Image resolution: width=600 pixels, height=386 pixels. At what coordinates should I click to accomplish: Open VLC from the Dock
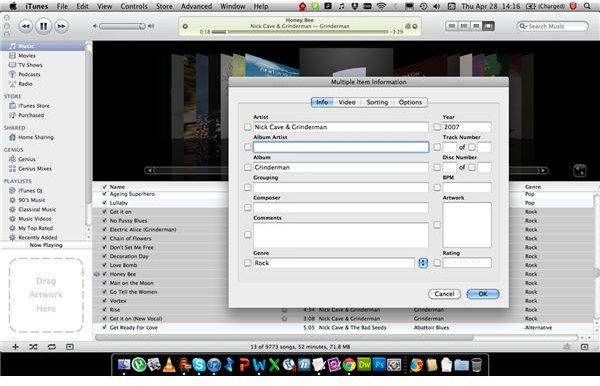[x=169, y=365]
